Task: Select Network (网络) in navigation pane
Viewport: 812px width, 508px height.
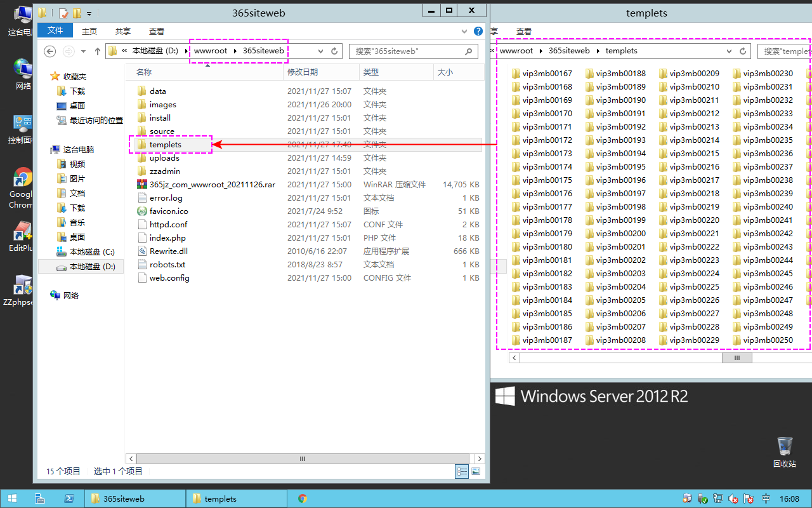Action: tap(71, 295)
